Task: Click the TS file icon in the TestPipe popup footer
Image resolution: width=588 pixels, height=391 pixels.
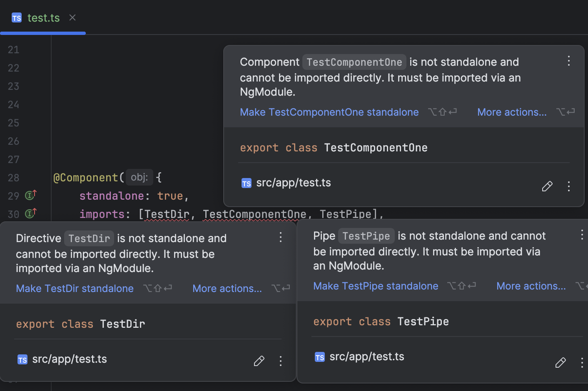Action: [x=320, y=357]
